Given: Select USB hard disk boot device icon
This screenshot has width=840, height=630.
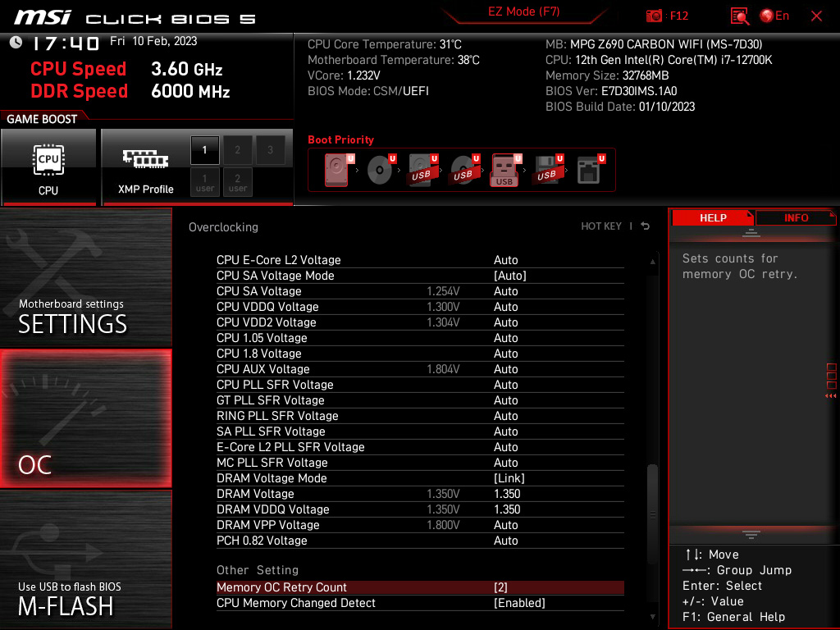Looking at the screenshot, I should [422, 170].
